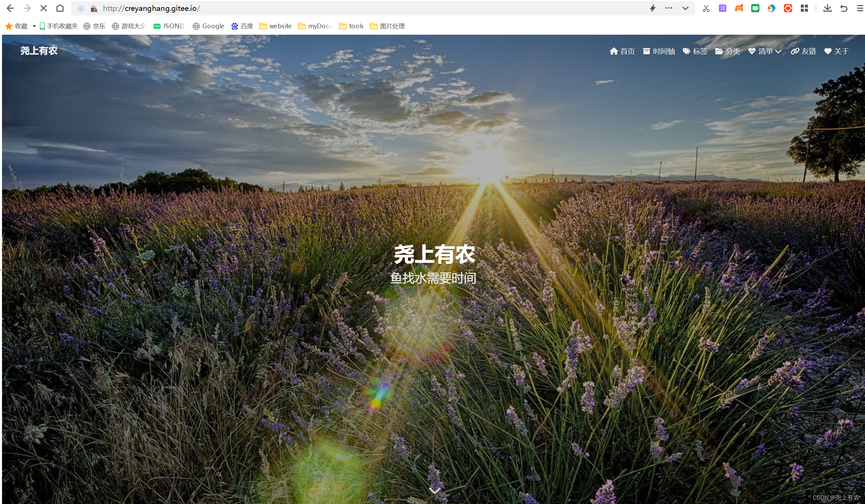Click the scroll-down chevron at page bottom
This screenshot has height=504, width=865.
(435, 491)
